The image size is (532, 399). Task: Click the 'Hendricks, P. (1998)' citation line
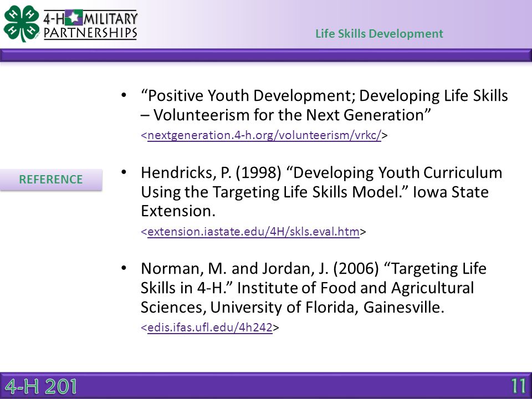pos(321,173)
